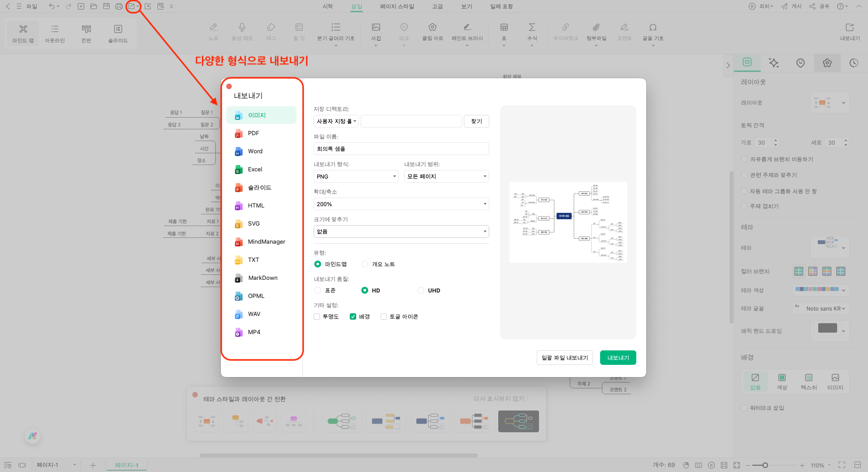The height and width of the screenshot is (472, 868).
Task: Click the 파일 이름 input field
Action: pos(401,148)
